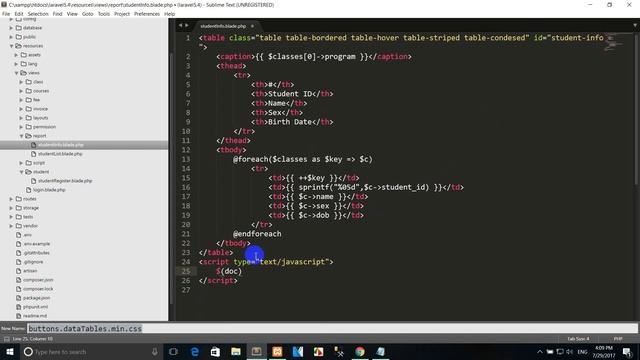Open the PHP syntax selector
The width and height of the screenshot is (640, 360).
tap(618, 339)
